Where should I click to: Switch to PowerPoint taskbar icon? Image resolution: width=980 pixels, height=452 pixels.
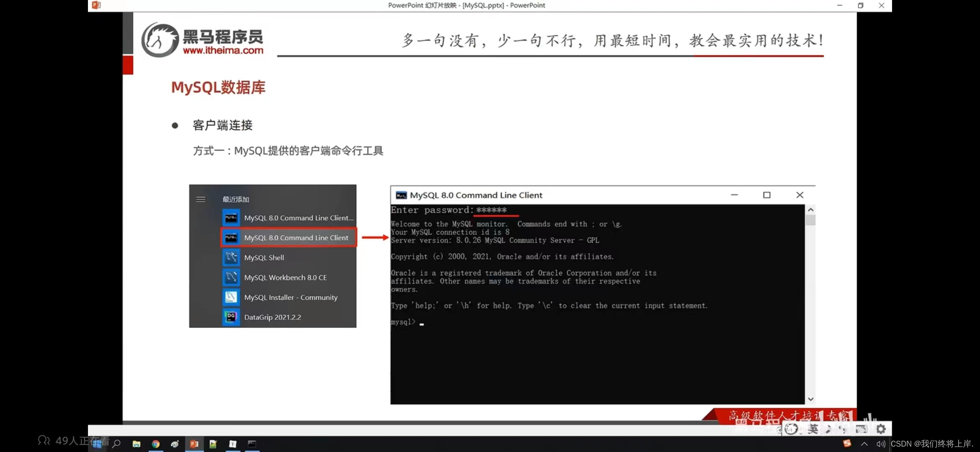pos(194,444)
